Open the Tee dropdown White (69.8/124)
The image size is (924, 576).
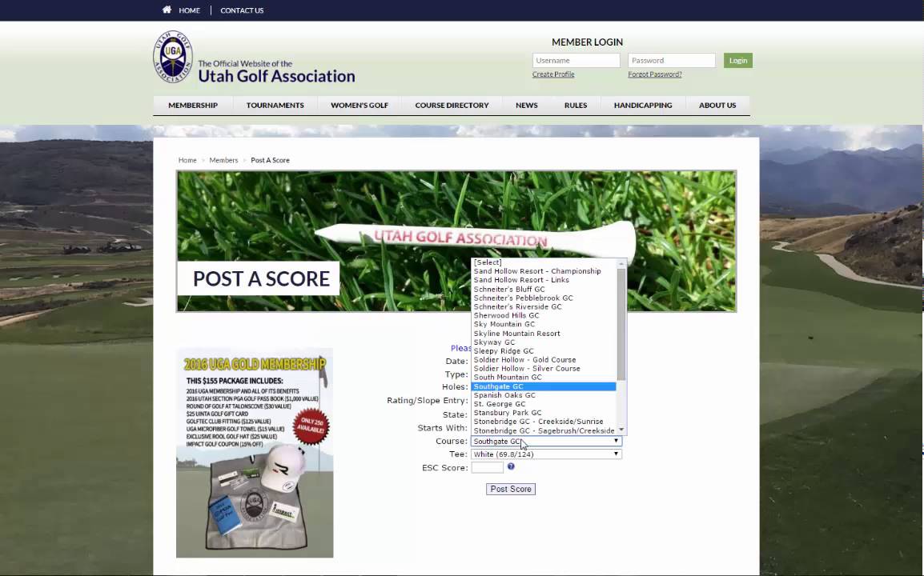click(x=546, y=454)
